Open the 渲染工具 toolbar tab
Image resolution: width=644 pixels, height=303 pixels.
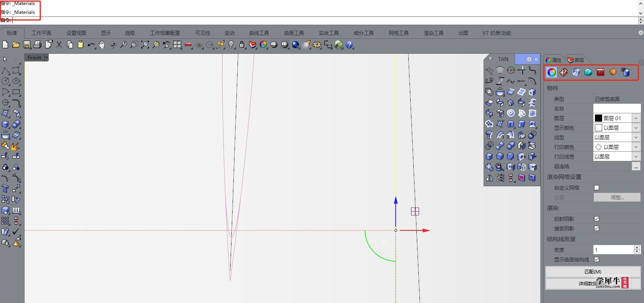coord(434,33)
